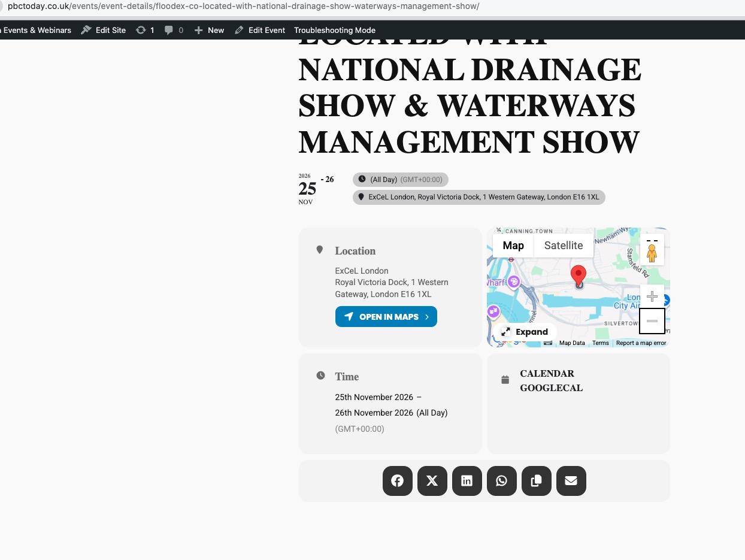
Task: Click Troubleshooting Mode in admin bar
Action: pyautogui.click(x=334, y=30)
